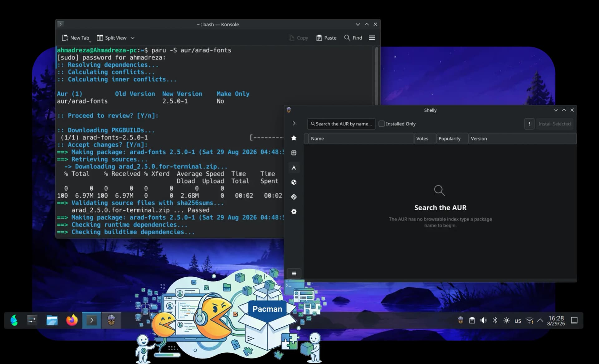
Task: Click Split View in Konsole toolbar
Action: (112, 38)
